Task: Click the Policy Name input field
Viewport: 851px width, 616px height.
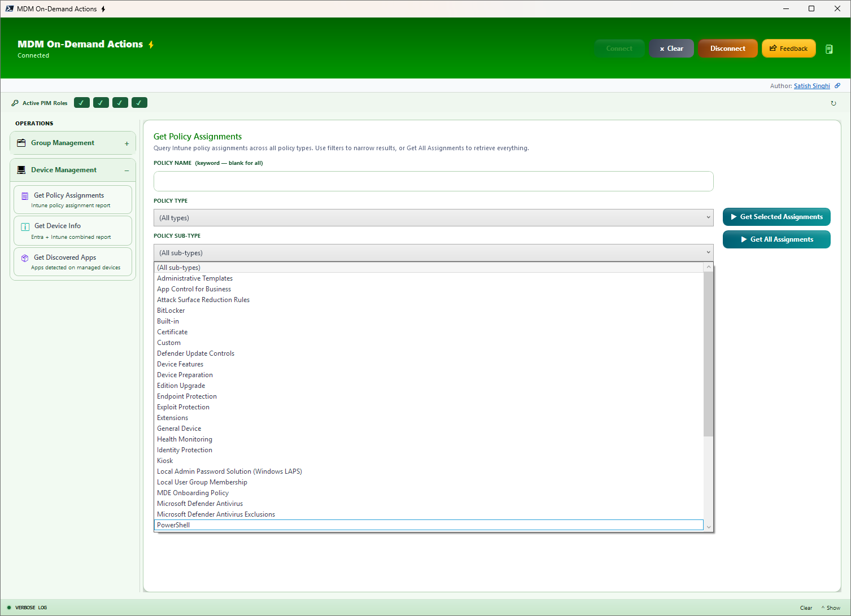Action: pyautogui.click(x=433, y=181)
